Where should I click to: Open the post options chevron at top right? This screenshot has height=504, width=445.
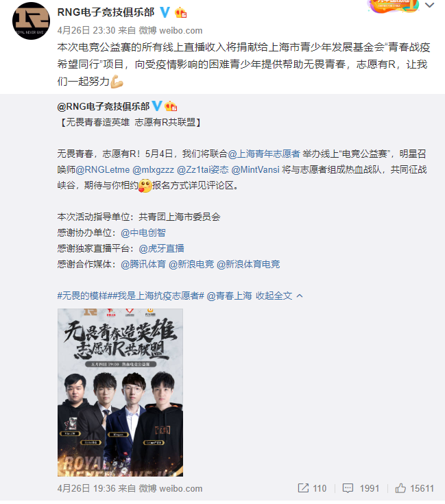[x=430, y=5]
